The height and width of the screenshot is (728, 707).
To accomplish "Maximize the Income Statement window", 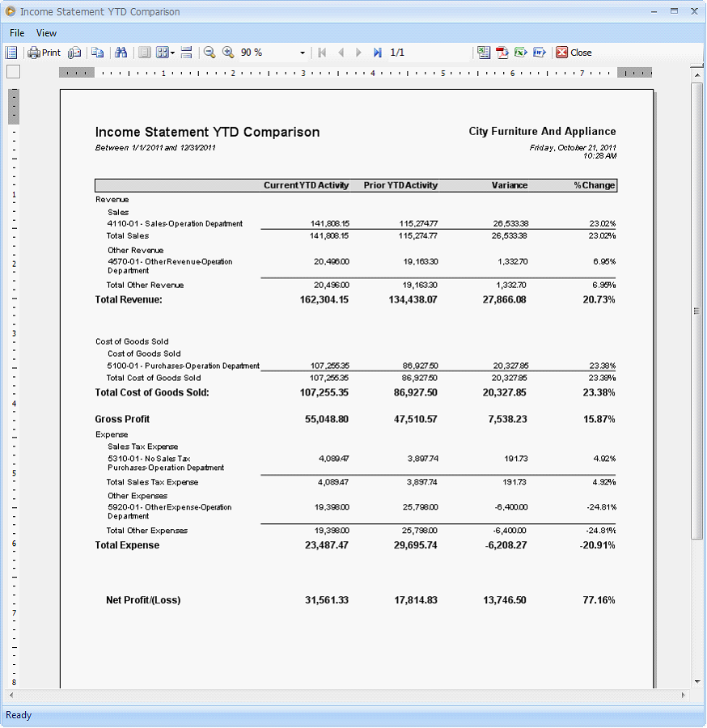I will [x=674, y=11].
